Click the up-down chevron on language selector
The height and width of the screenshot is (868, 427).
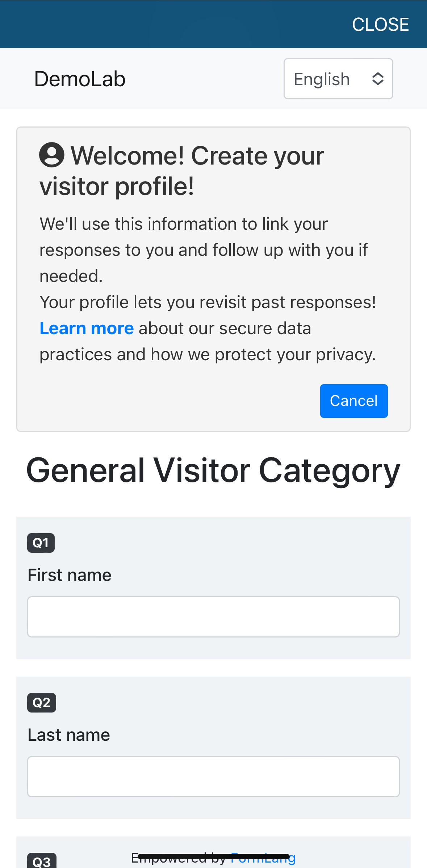tap(378, 79)
